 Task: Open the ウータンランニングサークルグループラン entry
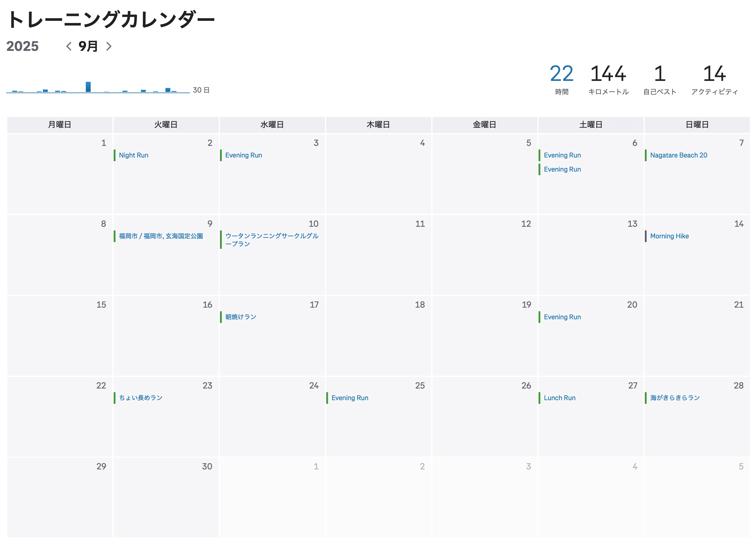272,240
